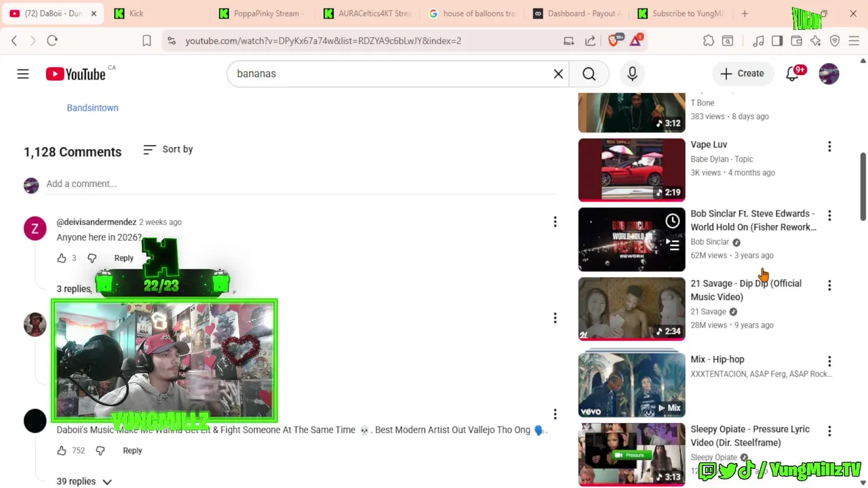Switch to the AURACeltics4KT Stream tab
This screenshot has width=868, height=488.
coord(366,14)
